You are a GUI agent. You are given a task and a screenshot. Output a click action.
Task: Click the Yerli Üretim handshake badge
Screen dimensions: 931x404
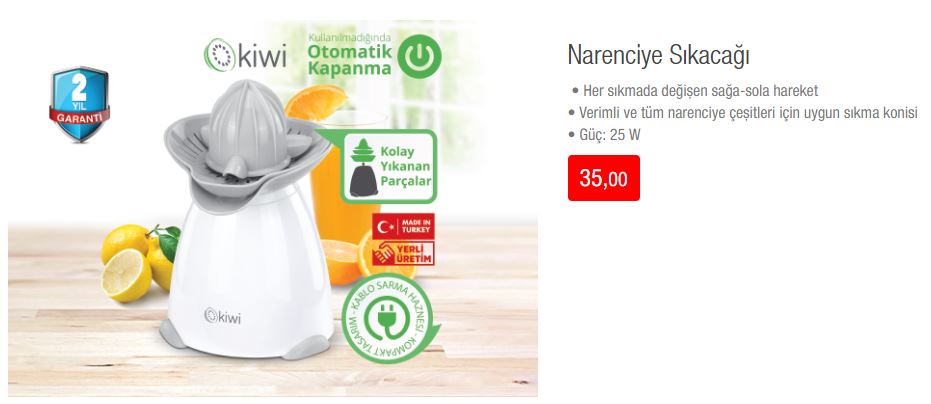point(403,253)
